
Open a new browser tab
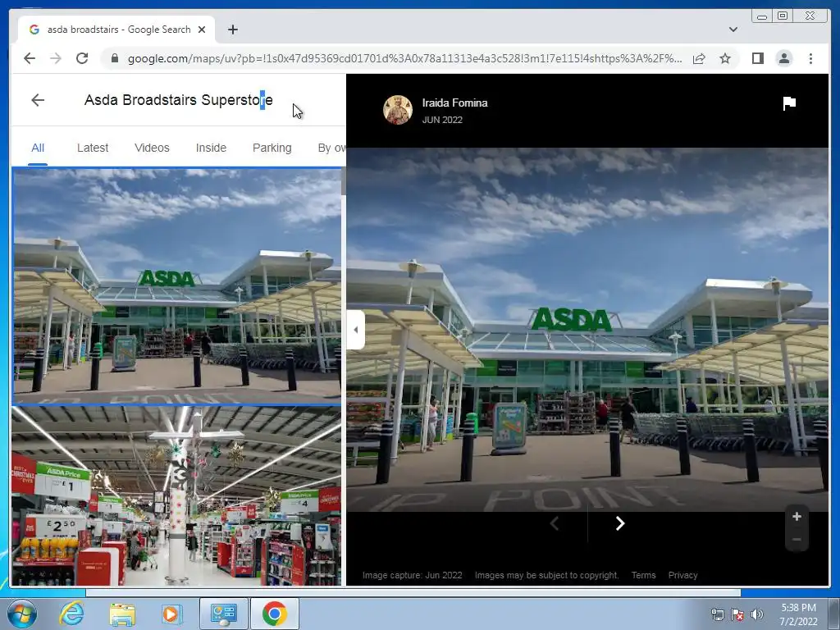232,30
